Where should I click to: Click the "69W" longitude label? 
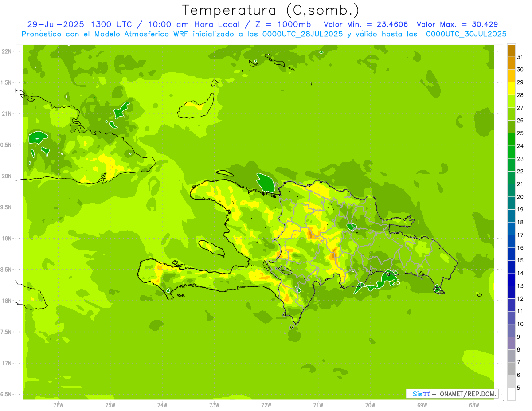pyautogui.click(x=422, y=405)
